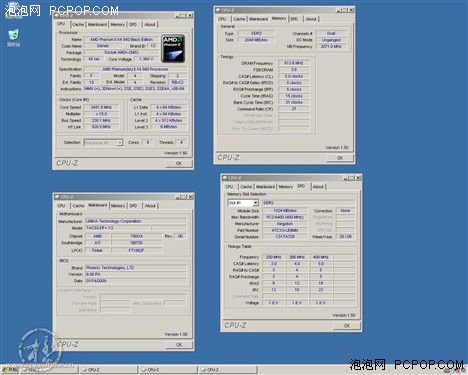Click the memory Size value
This screenshot has height=375, width=468.
point(256,40)
